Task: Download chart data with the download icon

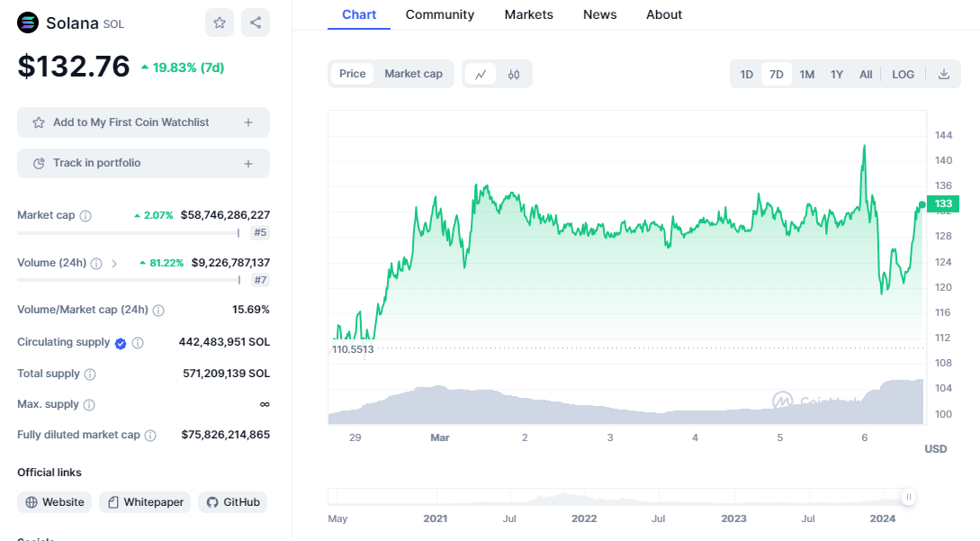Action: (944, 74)
